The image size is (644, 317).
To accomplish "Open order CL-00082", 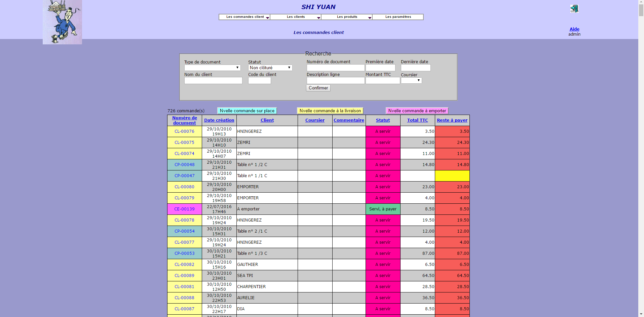I will pos(184,265).
